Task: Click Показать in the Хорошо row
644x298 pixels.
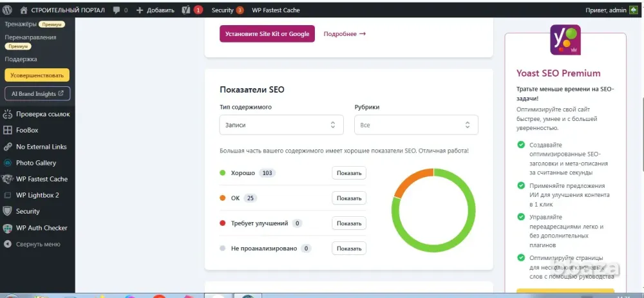Action: tap(348, 172)
